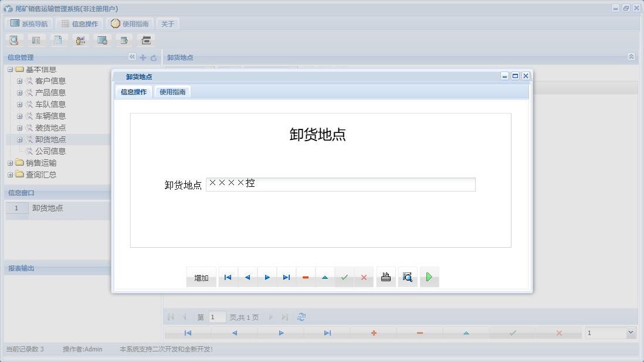The width and height of the screenshot is (644, 362).
Task: Select the add-window toolbar icon
Action: tap(124, 40)
